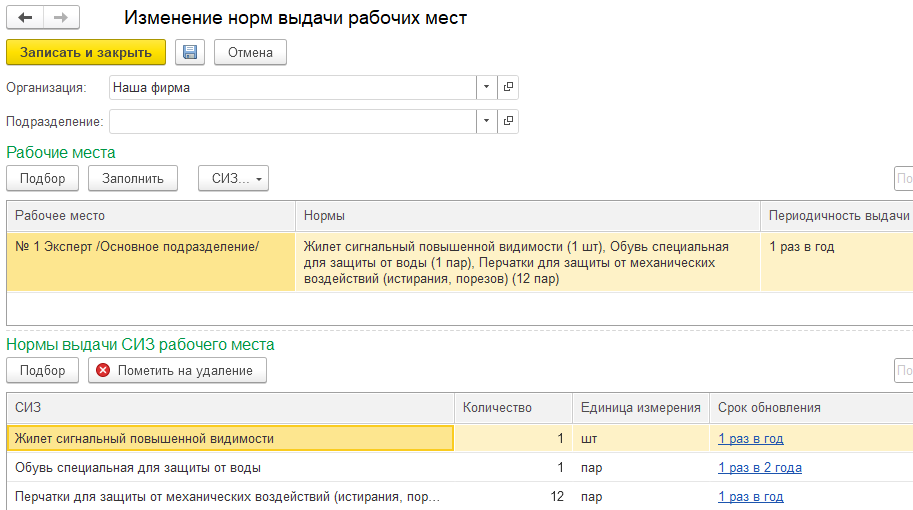Click Подбор in the Рабочие места section
The height and width of the screenshot is (510, 913).
[x=41, y=178]
